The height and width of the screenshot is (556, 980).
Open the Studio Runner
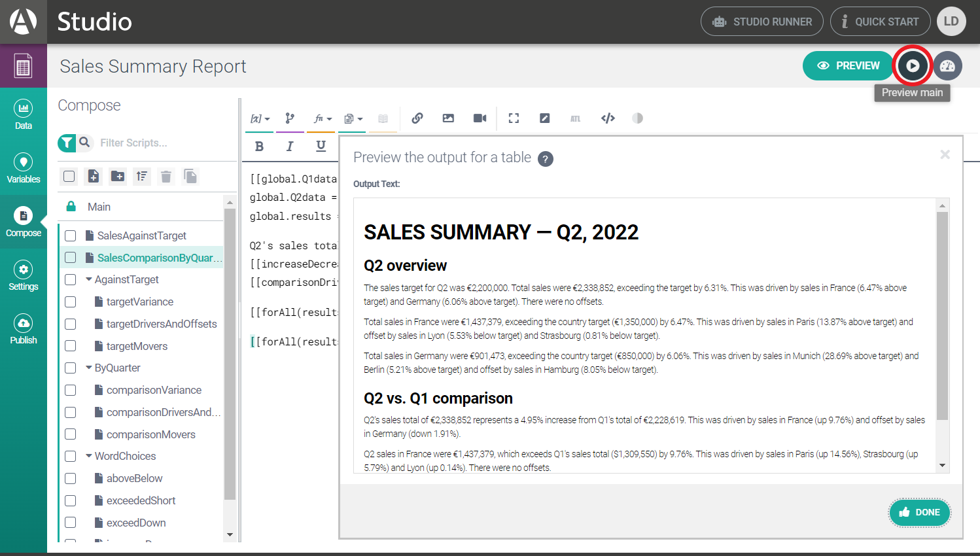761,21
